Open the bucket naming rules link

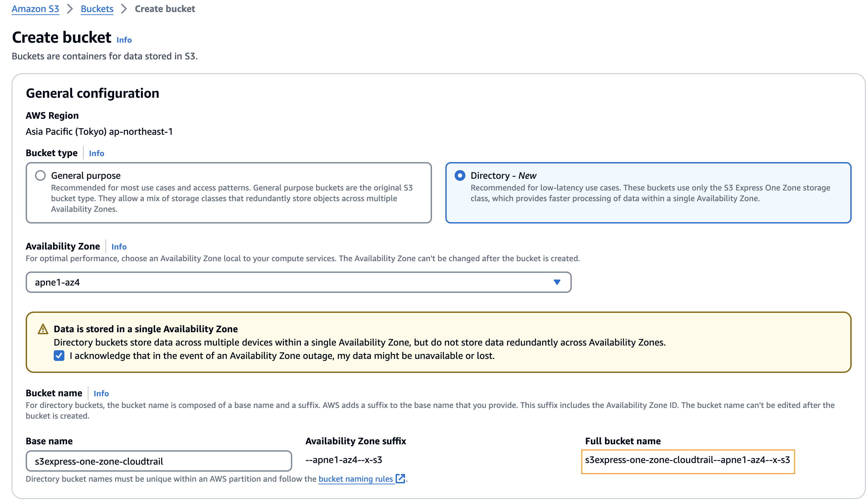355,479
